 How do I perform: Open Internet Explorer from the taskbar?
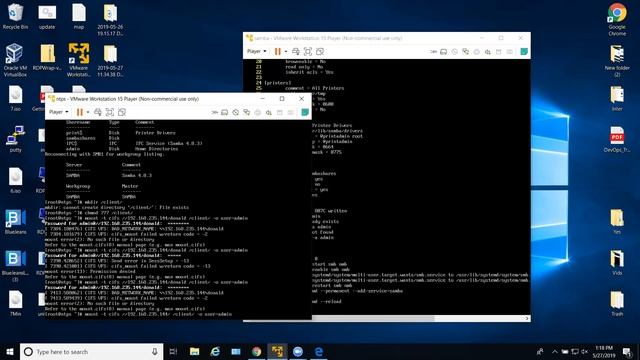tap(215, 351)
